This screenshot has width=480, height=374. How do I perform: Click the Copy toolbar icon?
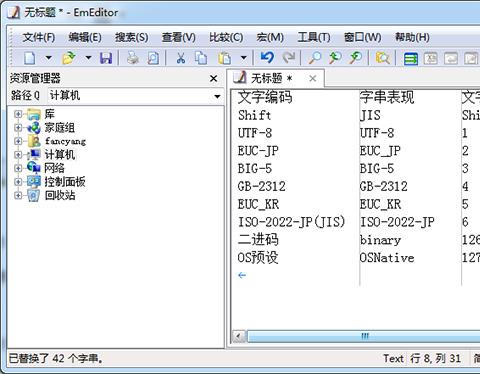(x=201, y=58)
